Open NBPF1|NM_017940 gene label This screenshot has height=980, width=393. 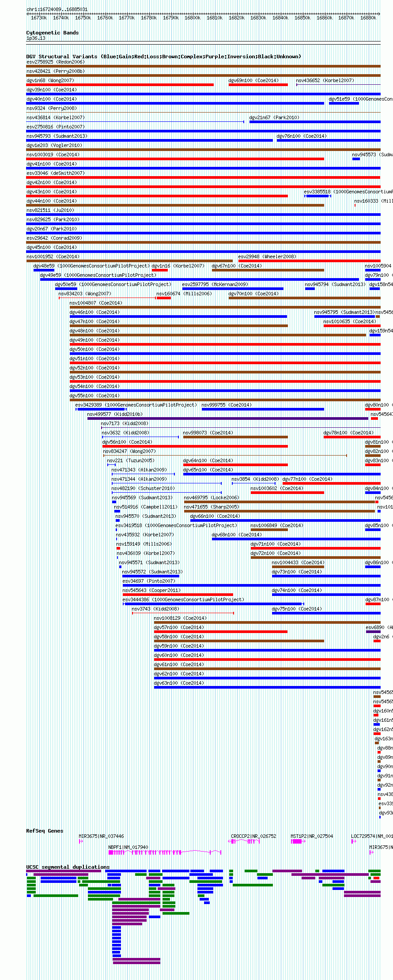pyautogui.click(x=128, y=847)
